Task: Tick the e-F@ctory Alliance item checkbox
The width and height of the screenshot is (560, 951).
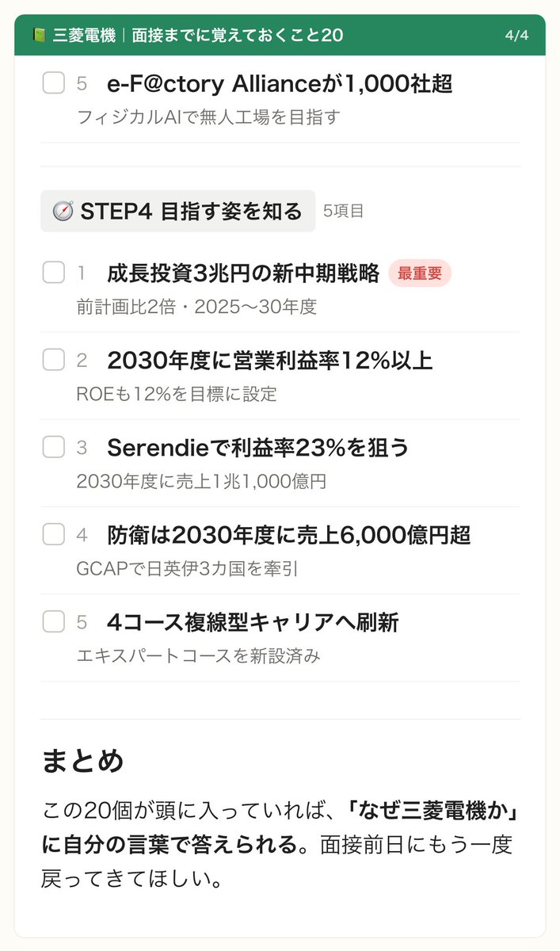Action: pyautogui.click(x=53, y=82)
